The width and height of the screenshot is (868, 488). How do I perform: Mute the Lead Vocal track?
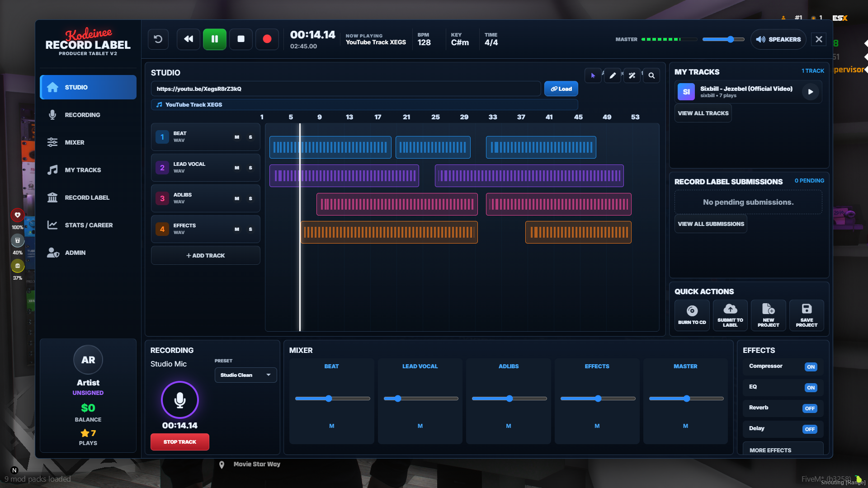(x=237, y=168)
